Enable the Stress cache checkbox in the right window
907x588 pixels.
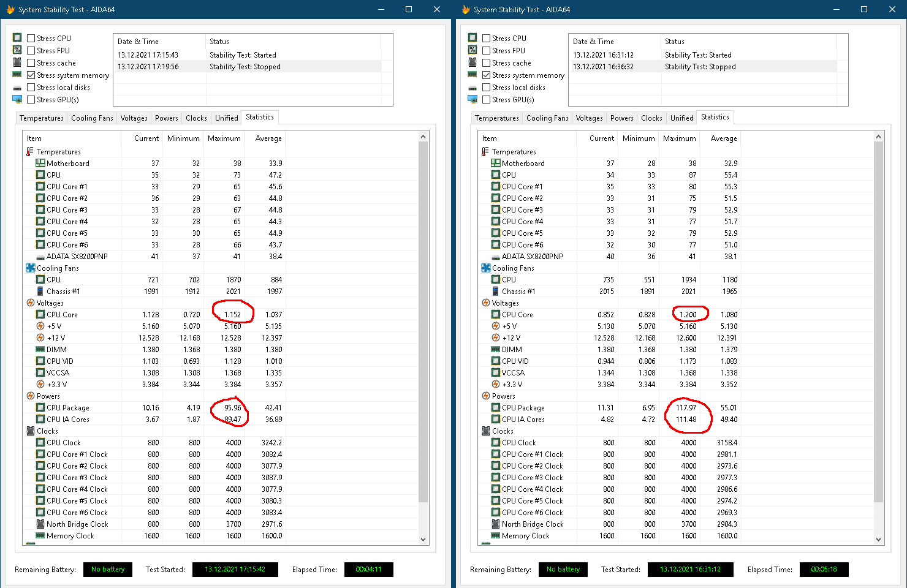(487, 62)
